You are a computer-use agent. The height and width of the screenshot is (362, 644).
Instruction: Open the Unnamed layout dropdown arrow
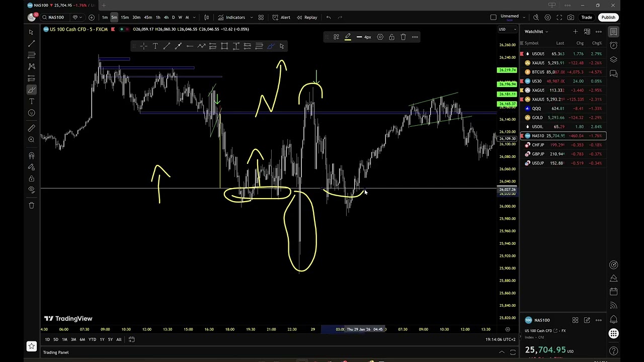(x=524, y=17)
